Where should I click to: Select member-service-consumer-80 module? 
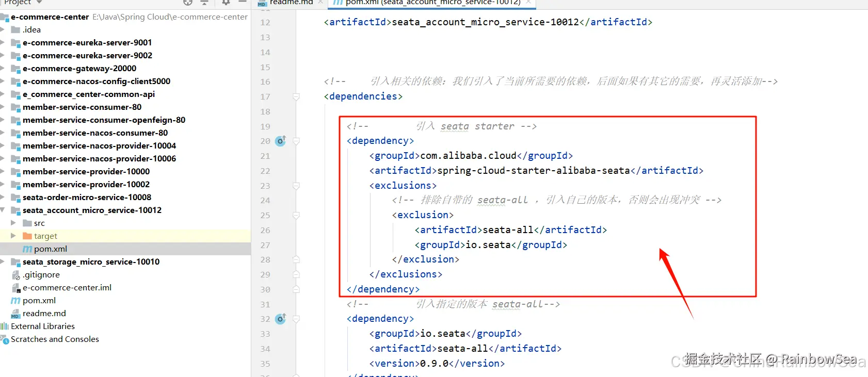point(82,107)
